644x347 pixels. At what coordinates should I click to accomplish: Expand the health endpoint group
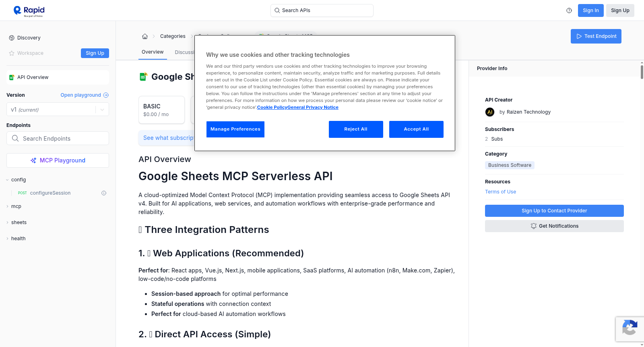click(x=16, y=239)
